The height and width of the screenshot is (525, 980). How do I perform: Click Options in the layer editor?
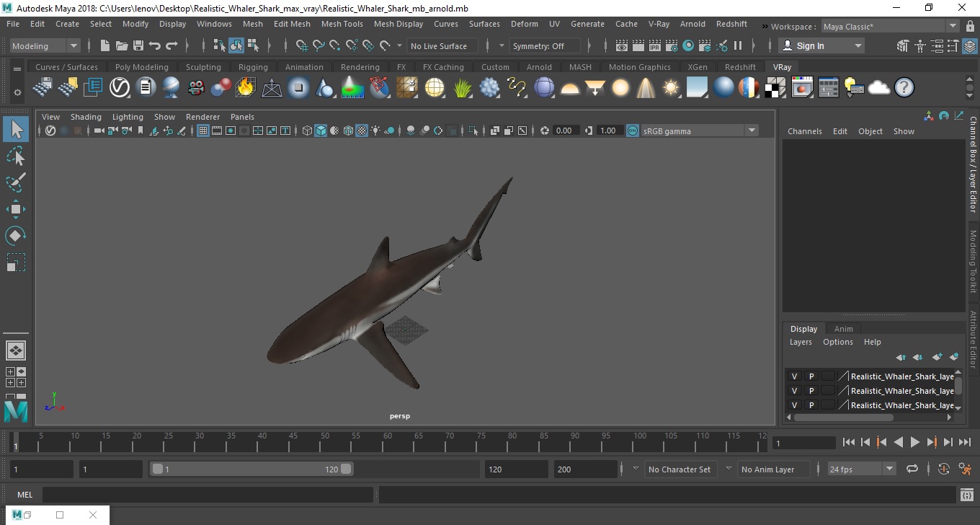coord(838,342)
